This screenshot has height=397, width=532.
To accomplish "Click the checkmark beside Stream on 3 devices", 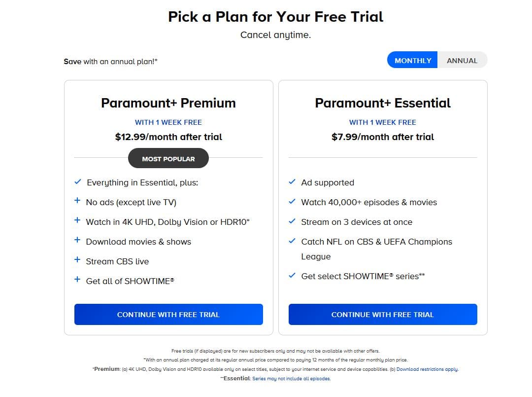I will (292, 221).
